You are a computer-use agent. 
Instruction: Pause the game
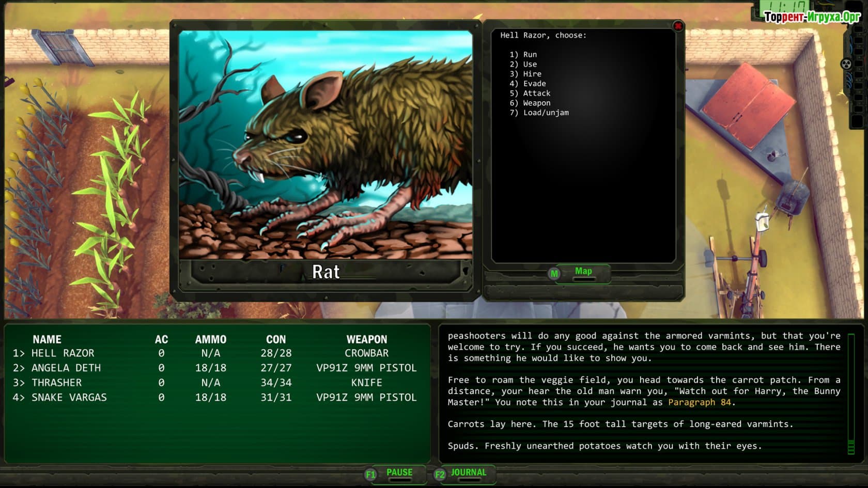(x=399, y=473)
